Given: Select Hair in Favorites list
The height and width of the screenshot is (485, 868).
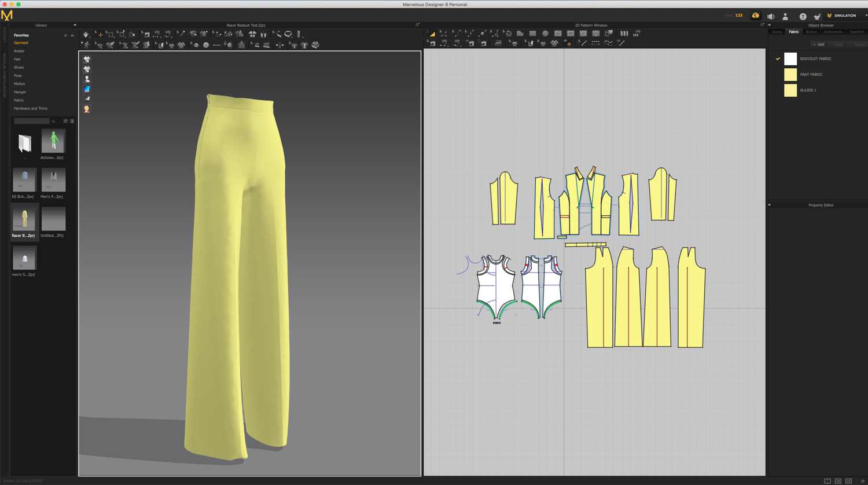Looking at the screenshot, I should coord(17,59).
